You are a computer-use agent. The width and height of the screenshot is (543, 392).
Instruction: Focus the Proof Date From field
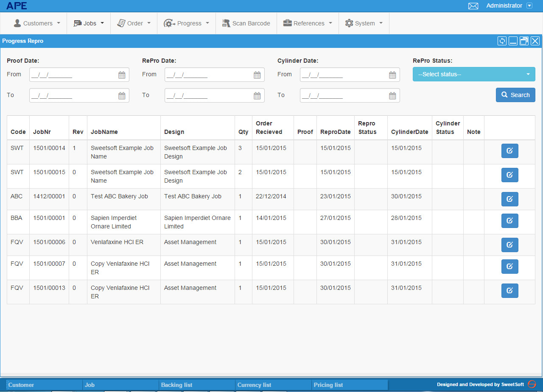point(79,75)
